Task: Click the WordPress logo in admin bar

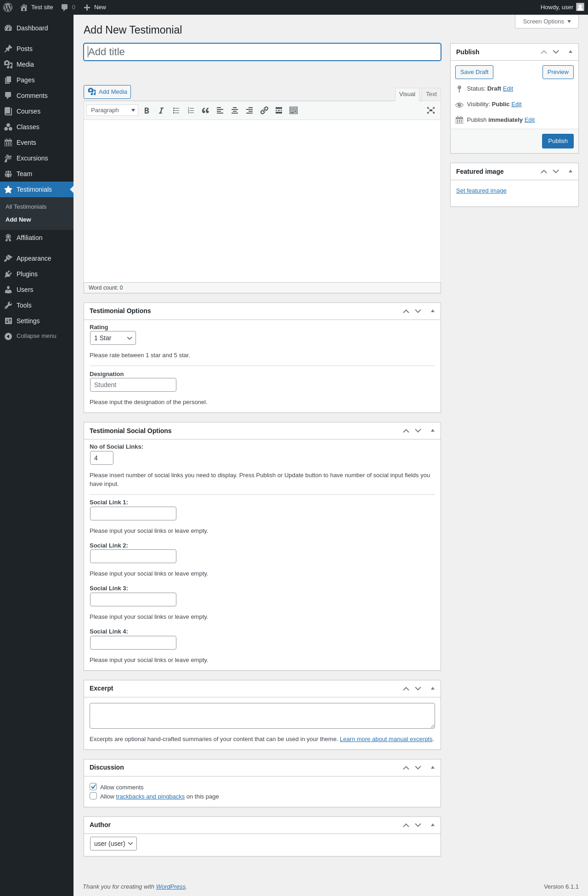Action: [x=8, y=7]
